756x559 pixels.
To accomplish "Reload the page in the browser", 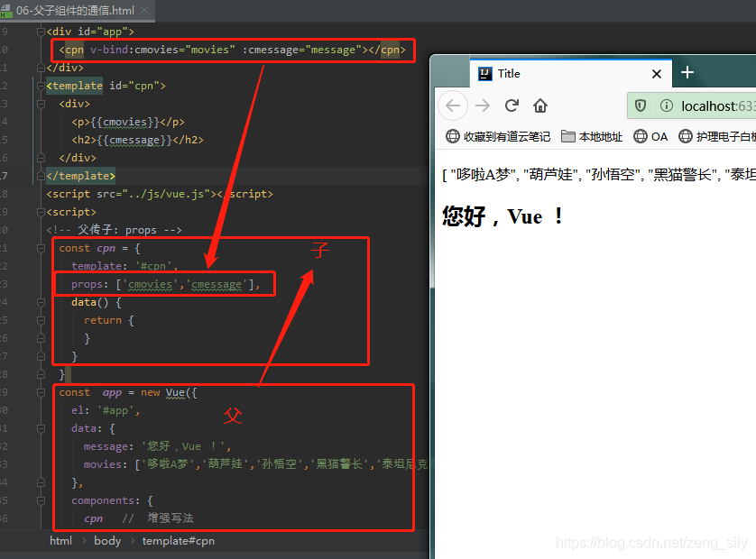I will 512,105.
